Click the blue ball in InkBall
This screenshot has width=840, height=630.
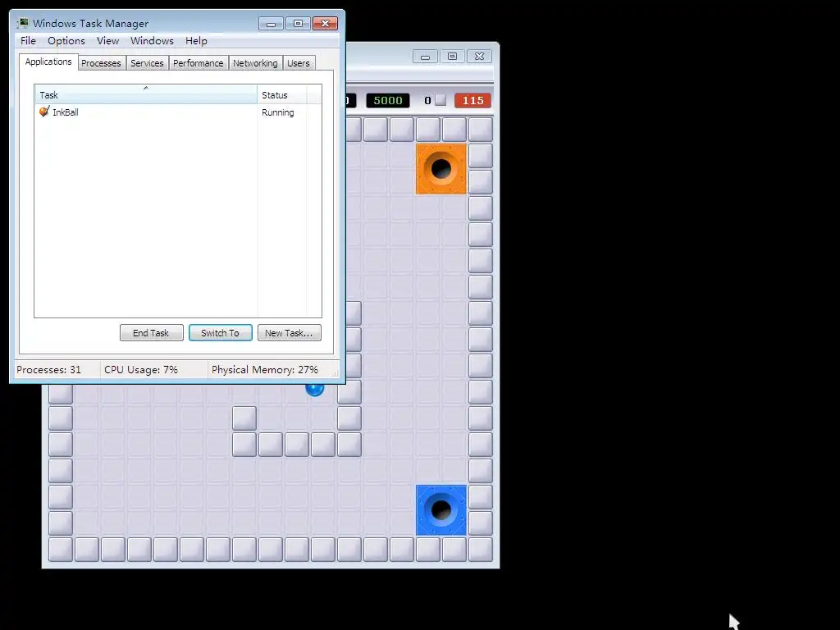pos(315,390)
